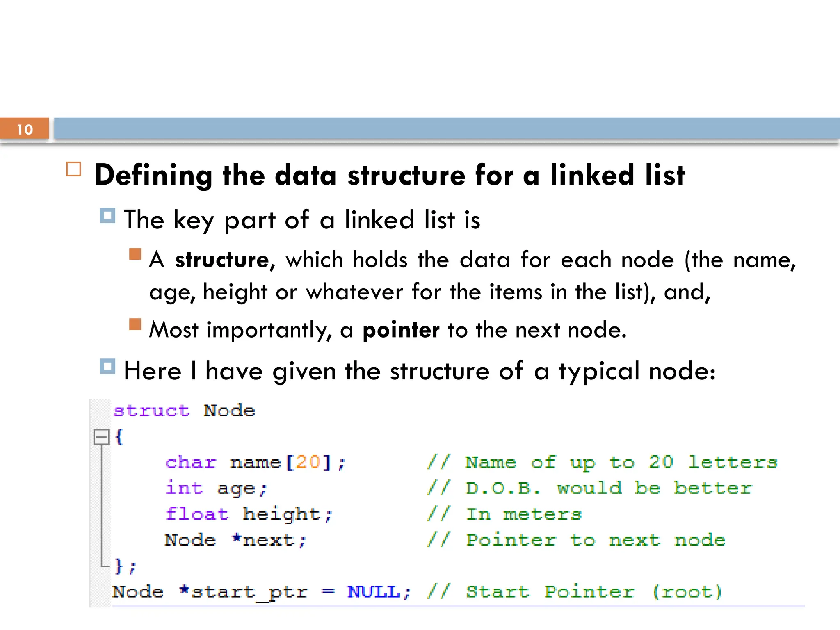
Task: Click 'Here I have given the structure of a typical node:'
Action: tap(420, 371)
